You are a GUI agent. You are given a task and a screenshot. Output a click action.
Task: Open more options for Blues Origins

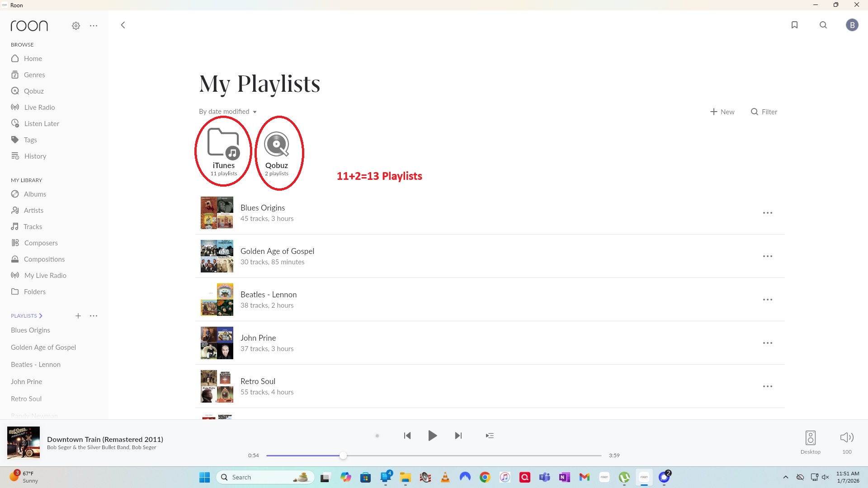(x=767, y=213)
